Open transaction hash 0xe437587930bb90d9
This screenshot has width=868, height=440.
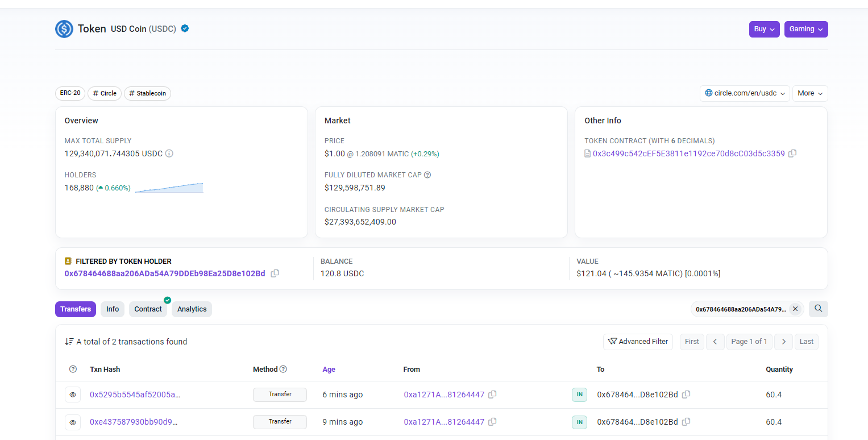coord(134,422)
